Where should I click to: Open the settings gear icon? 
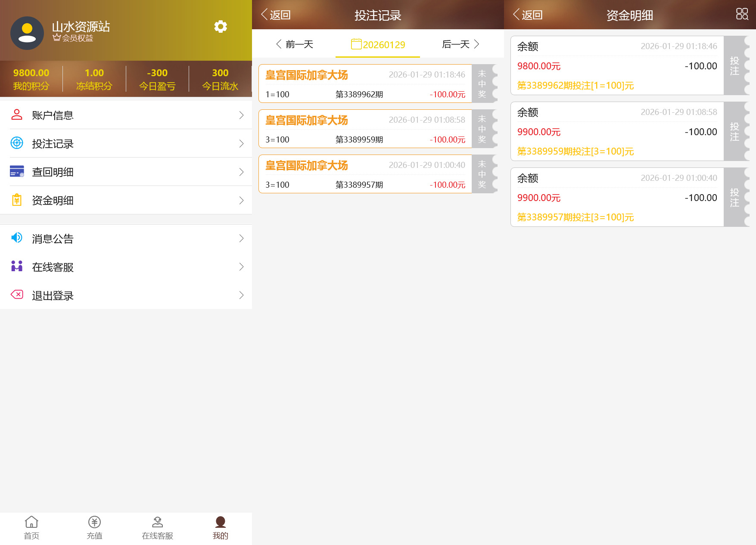tap(221, 26)
